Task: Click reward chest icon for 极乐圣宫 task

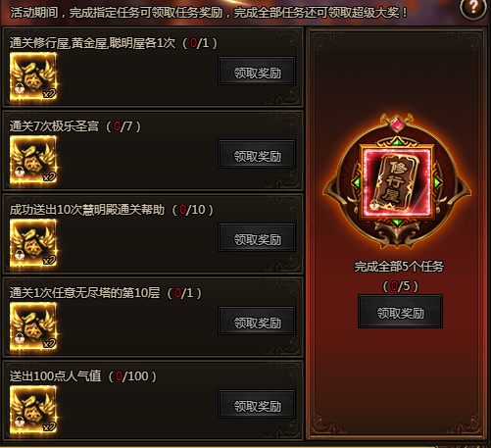Action: 33,159
